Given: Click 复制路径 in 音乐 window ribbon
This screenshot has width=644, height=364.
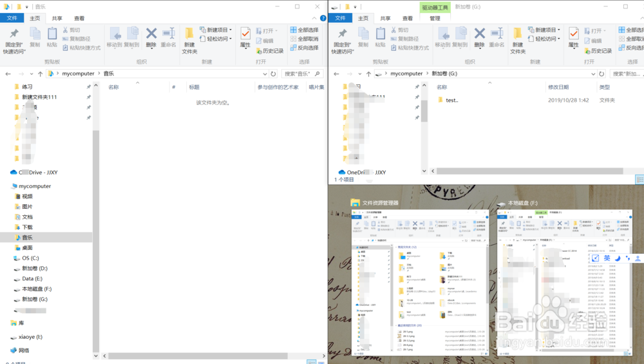Looking at the screenshot, I should 77,39.
